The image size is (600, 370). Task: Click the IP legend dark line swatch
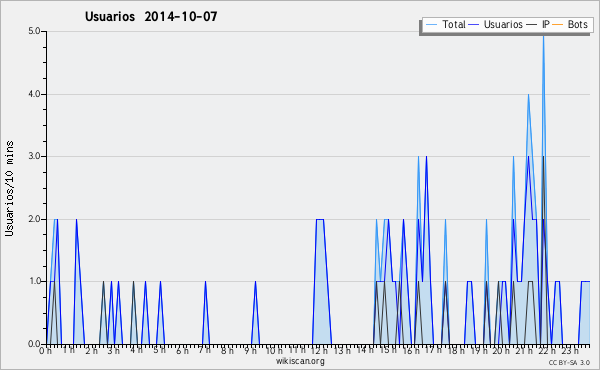pyautogui.click(x=532, y=25)
